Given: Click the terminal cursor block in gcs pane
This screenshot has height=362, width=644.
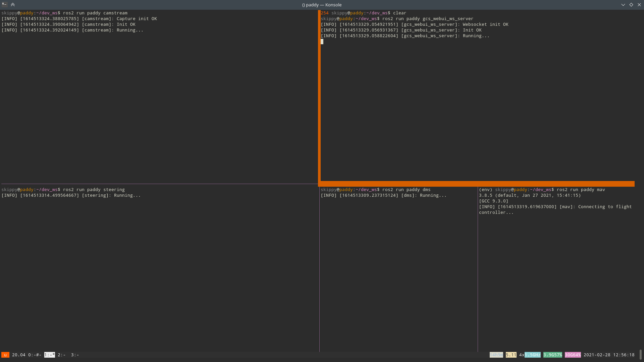Looking at the screenshot, I should pos(322,42).
